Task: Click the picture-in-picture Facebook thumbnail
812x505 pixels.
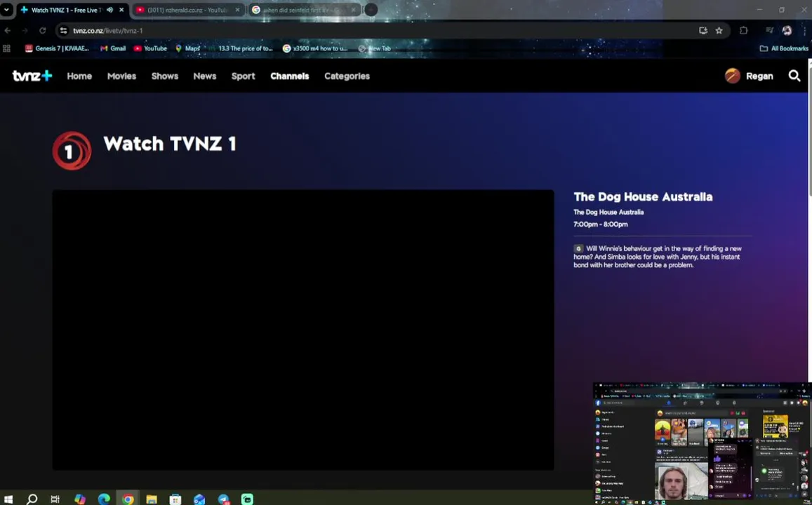Action: (x=703, y=443)
